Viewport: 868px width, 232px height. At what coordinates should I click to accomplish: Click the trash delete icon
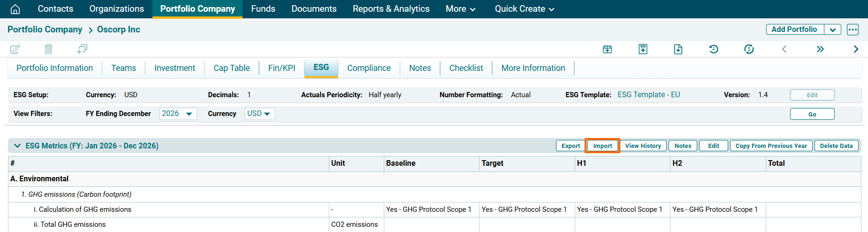click(48, 49)
